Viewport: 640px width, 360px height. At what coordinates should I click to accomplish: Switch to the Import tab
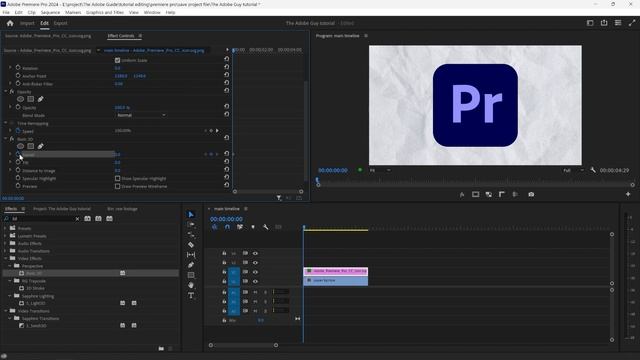click(x=27, y=23)
